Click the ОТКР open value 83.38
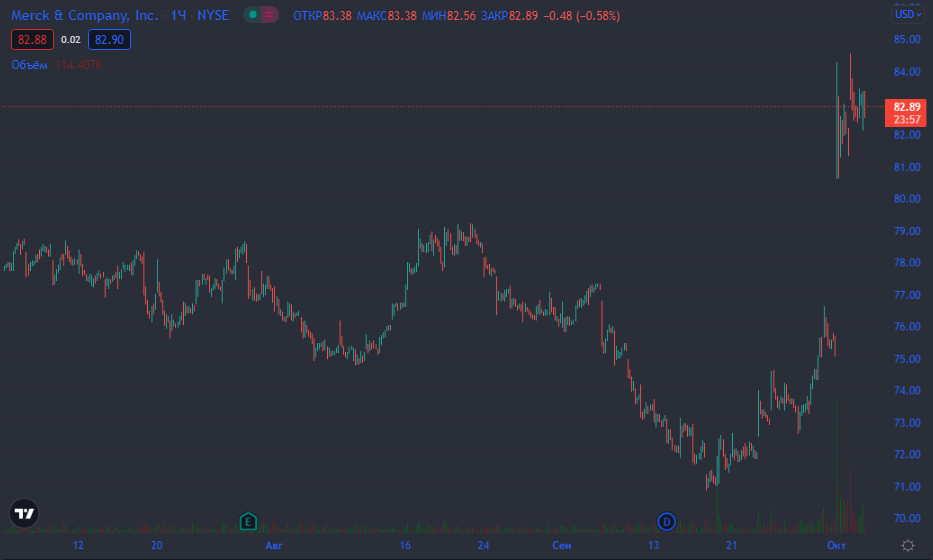 (337, 15)
